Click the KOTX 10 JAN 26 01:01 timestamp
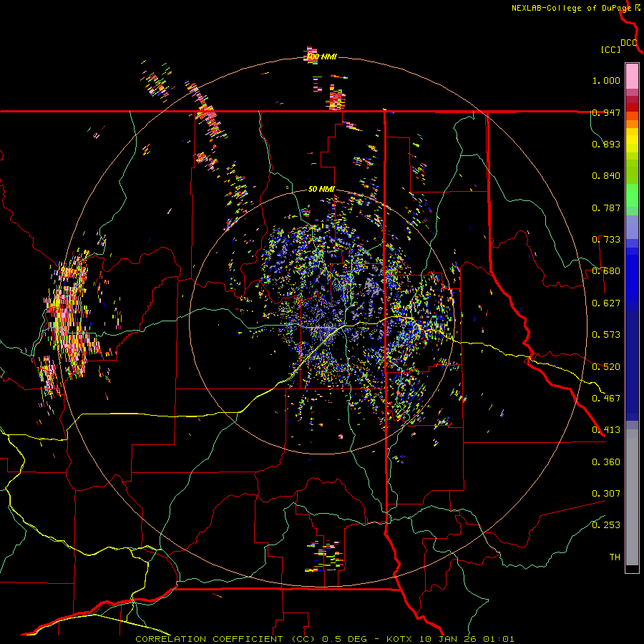Image resolution: width=644 pixels, height=644 pixels. 450,639
